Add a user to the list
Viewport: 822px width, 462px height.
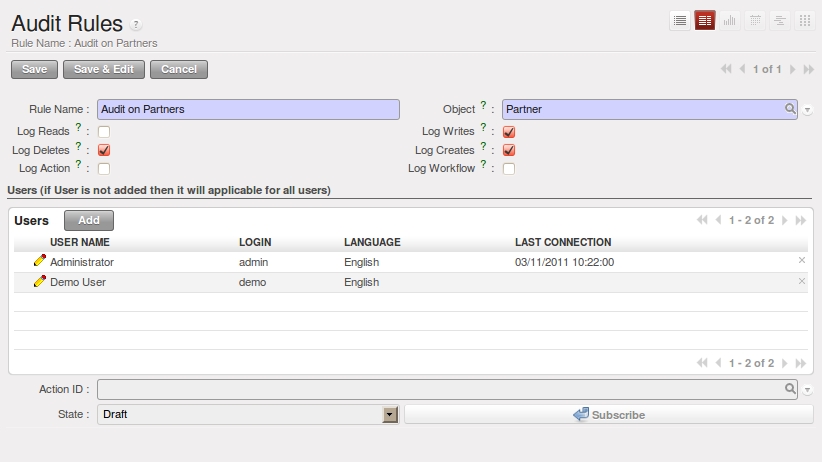pos(89,220)
